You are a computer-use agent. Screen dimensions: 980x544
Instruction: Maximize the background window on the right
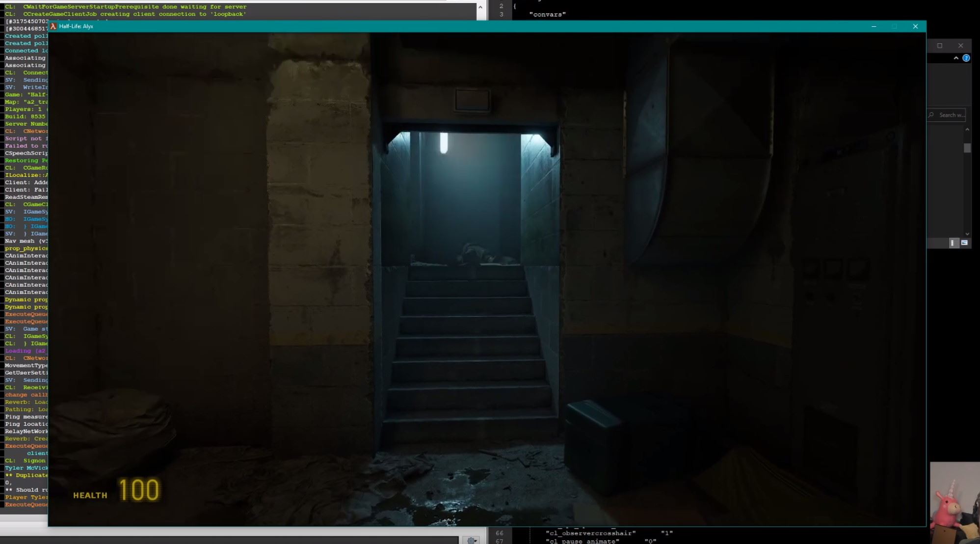(940, 46)
